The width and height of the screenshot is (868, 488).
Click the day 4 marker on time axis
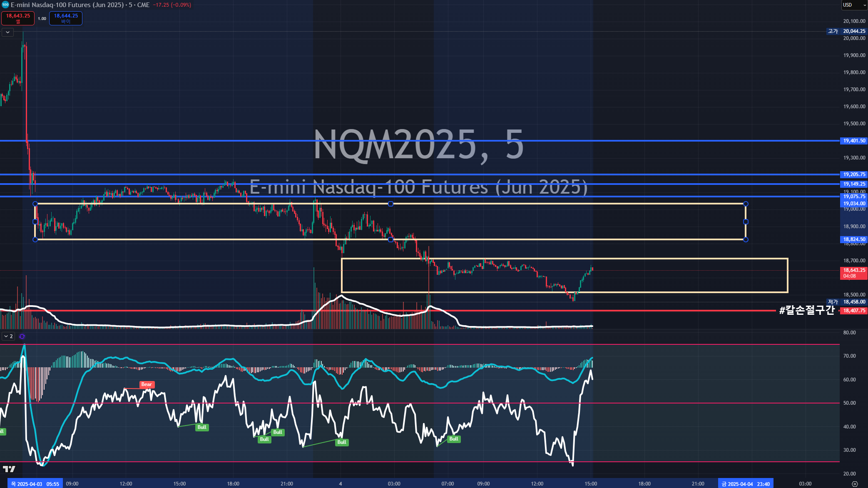click(341, 484)
